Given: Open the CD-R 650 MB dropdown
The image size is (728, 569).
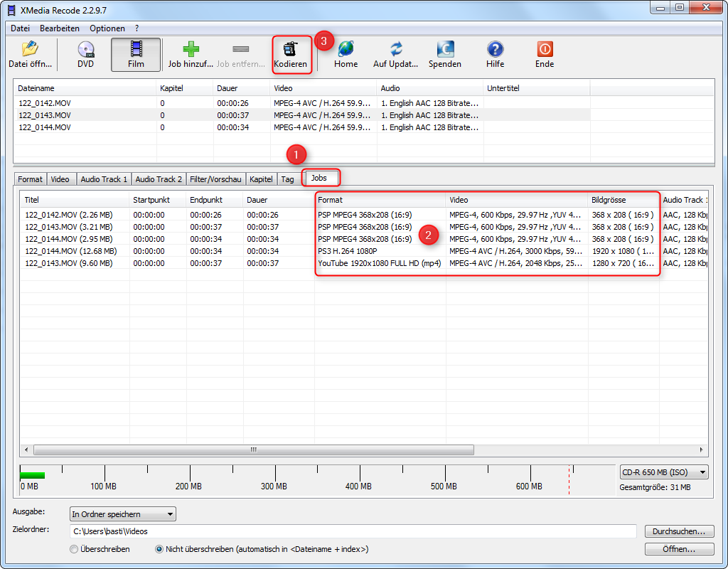Looking at the screenshot, I should 664,472.
